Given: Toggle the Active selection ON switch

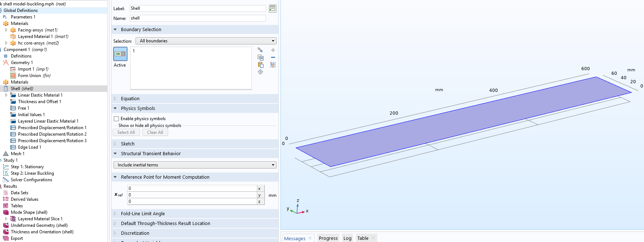Looking at the screenshot, I should 120,54.
